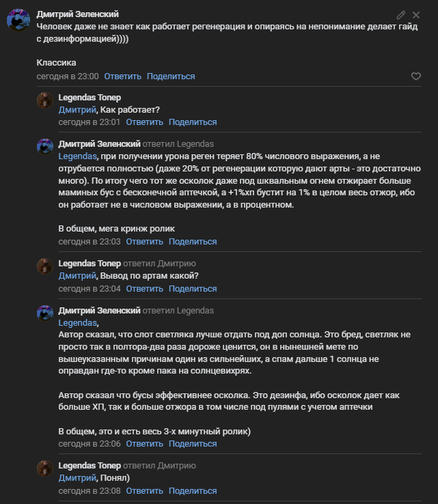The height and width of the screenshot is (504, 438).
Task: Reply to the 23:04 comment 'Вывод по артам какой?'
Action: pos(145,289)
